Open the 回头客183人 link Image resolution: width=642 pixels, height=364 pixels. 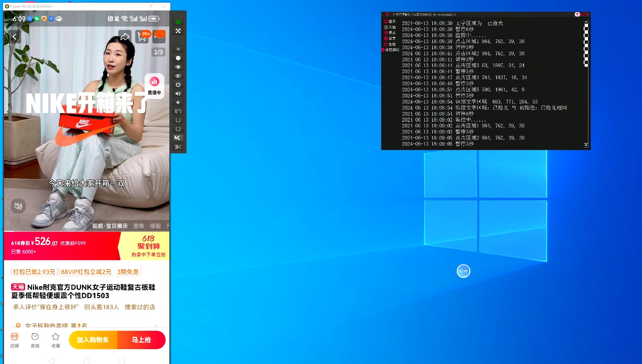(102, 307)
